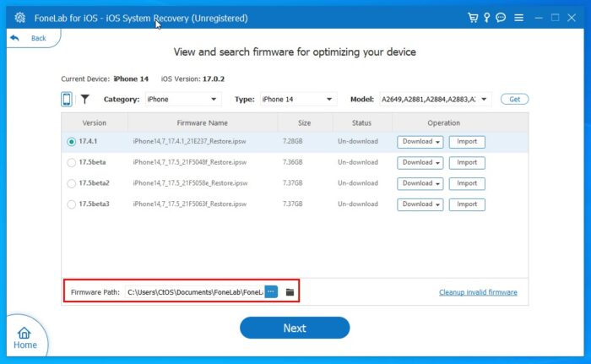Click the Cleanup invalid firmware link

[x=478, y=292]
